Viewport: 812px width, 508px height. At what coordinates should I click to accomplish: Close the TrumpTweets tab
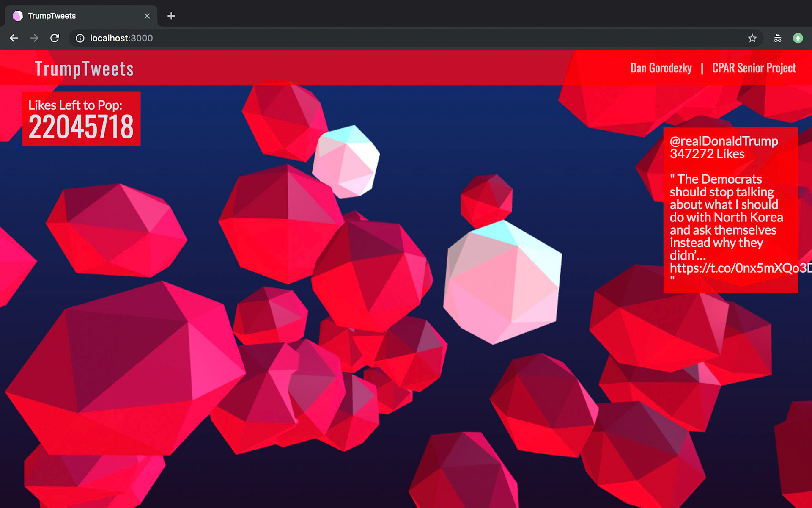[147, 16]
